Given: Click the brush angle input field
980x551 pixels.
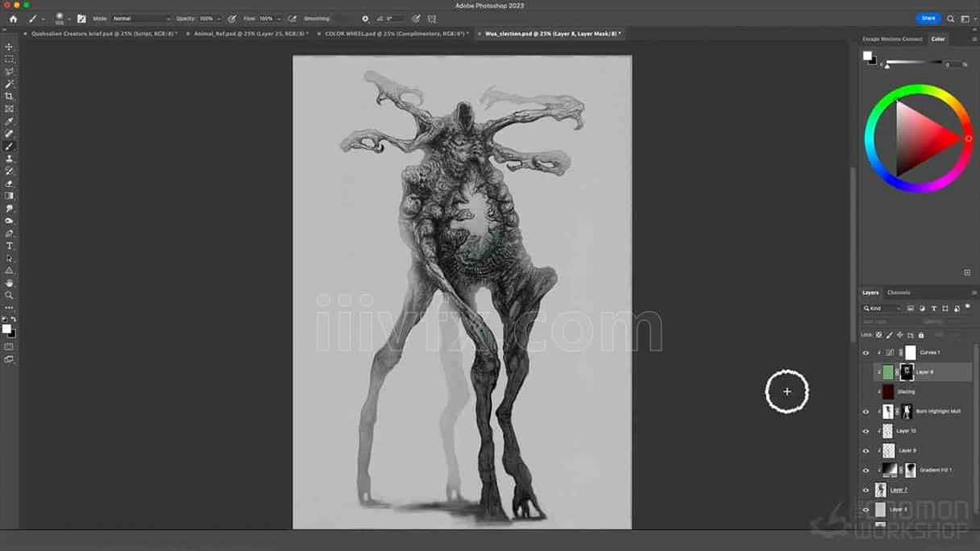Looking at the screenshot, I should 396,19.
